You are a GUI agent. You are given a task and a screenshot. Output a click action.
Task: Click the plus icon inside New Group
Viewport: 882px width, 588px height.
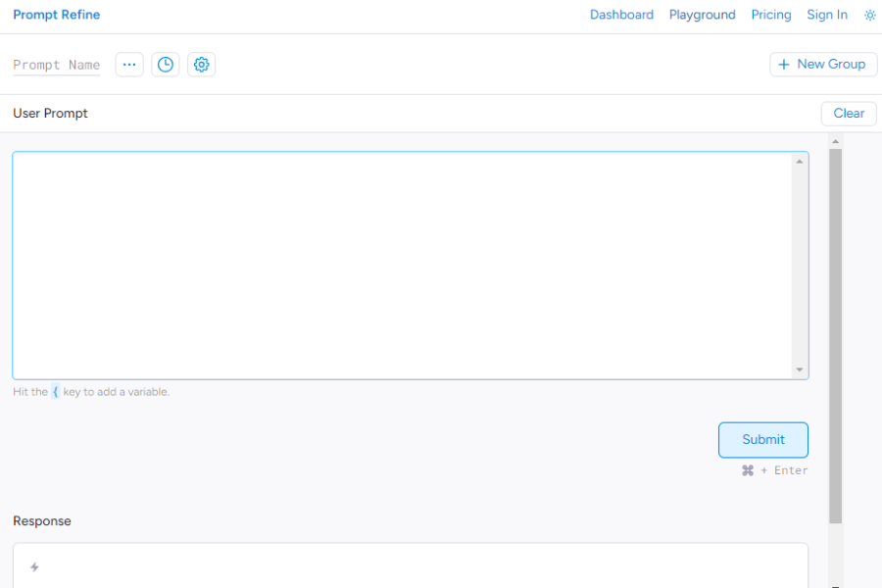(x=784, y=64)
